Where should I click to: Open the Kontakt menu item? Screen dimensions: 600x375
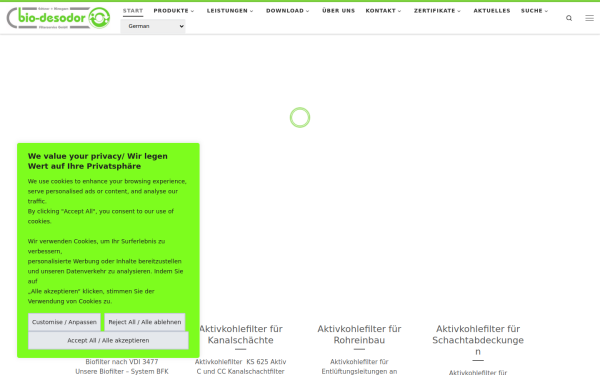381,11
